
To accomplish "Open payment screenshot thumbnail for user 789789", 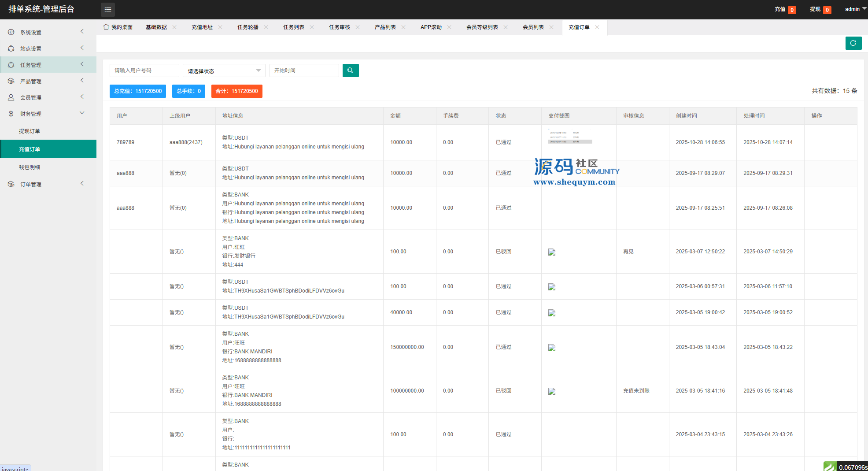I will [x=570, y=137].
